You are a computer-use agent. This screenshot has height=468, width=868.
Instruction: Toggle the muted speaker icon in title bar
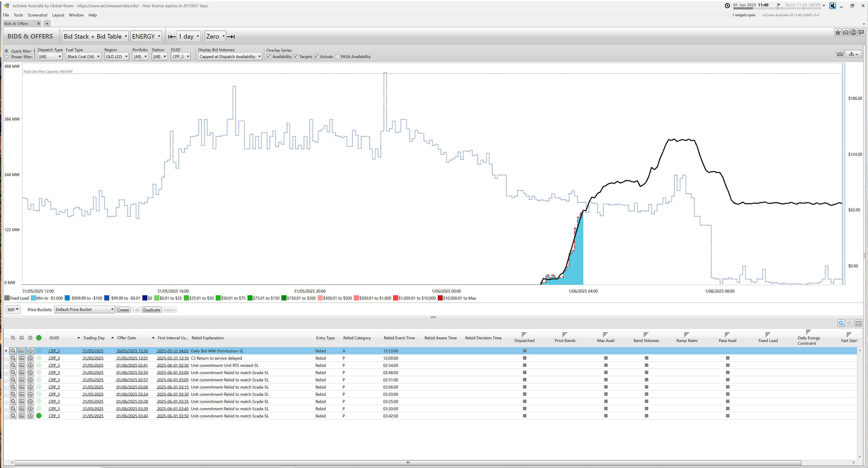pyautogui.click(x=832, y=5)
